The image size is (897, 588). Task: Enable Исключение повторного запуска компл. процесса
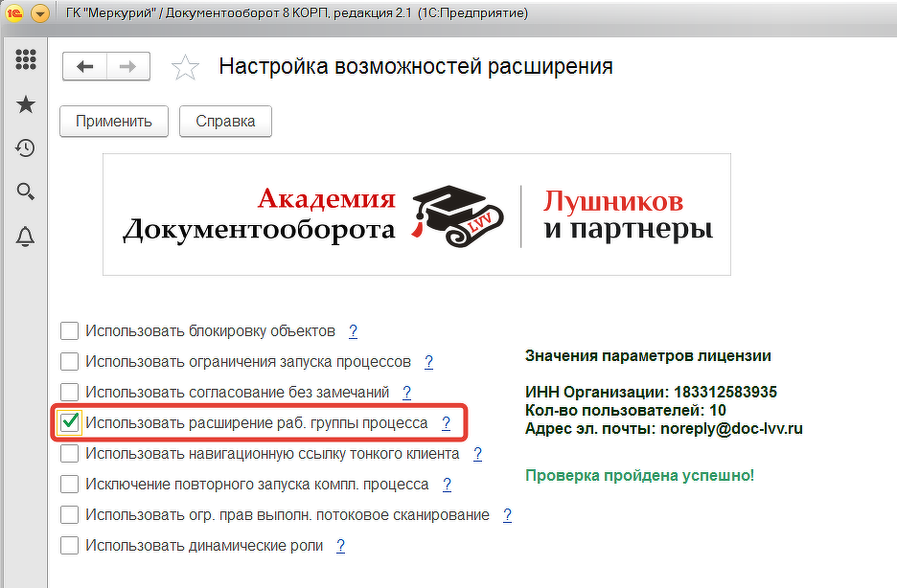coord(69,484)
